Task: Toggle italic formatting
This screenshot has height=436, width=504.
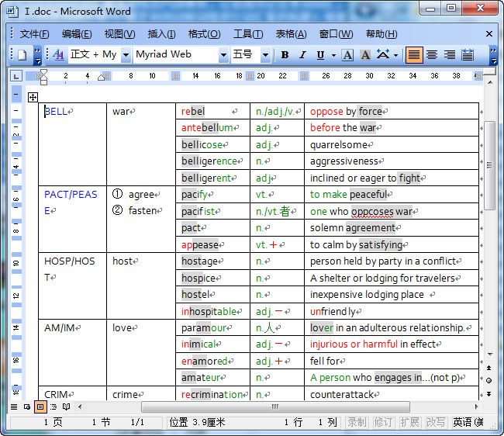Action: coord(302,55)
